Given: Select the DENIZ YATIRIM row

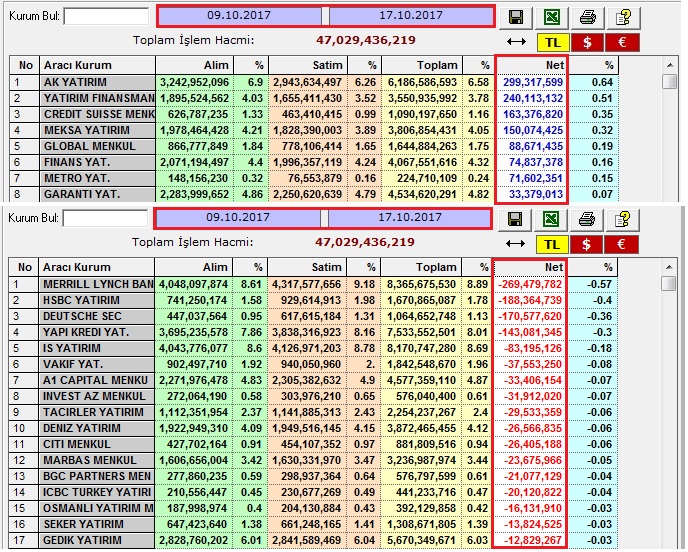Looking at the screenshot, I should pos(313,428).
